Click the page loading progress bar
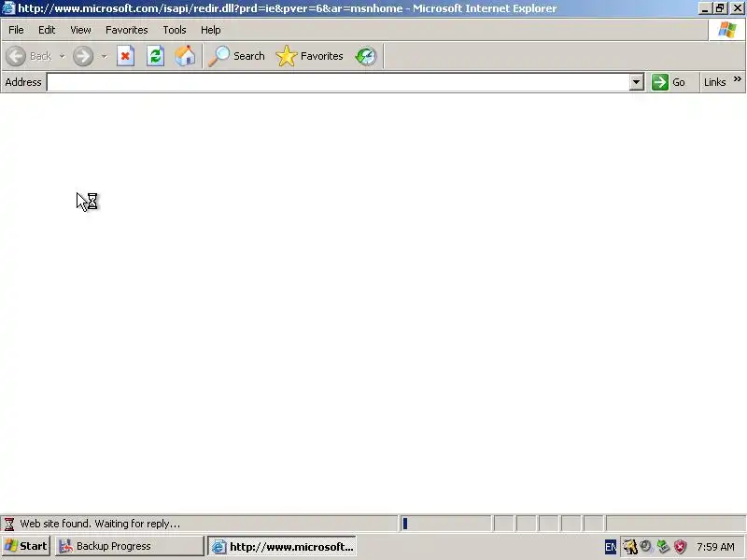This screenshot has height=560, width=747. (446, 524)
